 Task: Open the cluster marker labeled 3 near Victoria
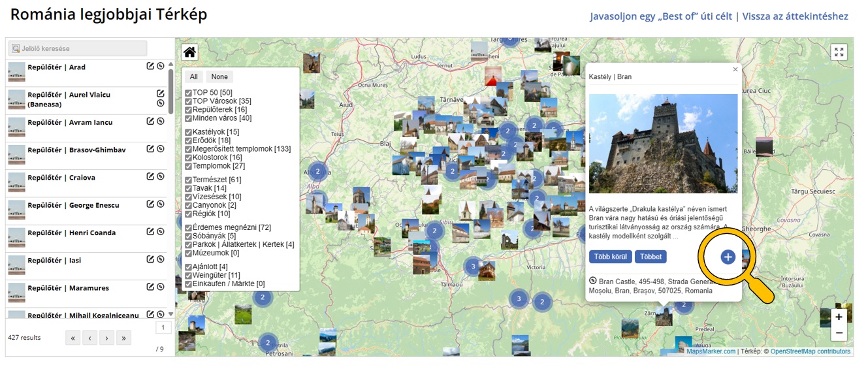(473, 267)
